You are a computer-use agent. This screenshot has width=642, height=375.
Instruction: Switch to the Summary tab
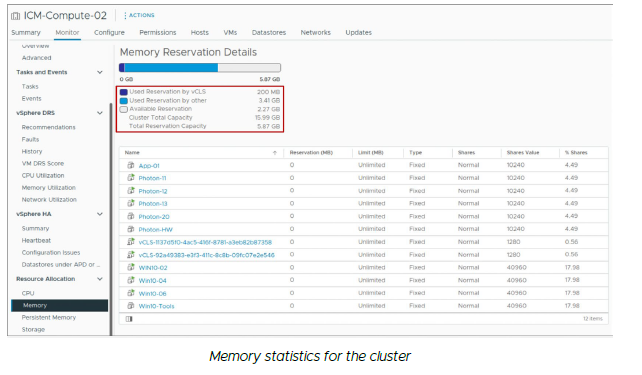click(x=26, y=32)
